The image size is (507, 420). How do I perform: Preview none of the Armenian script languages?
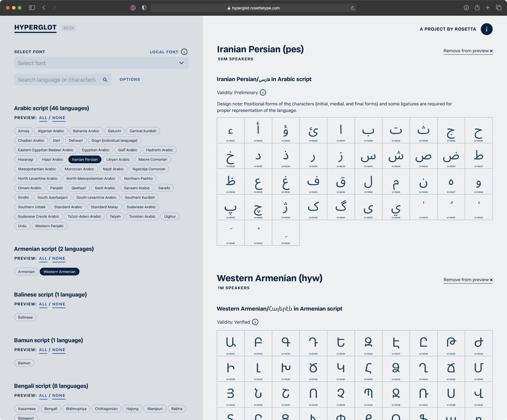tap(59, 258)
